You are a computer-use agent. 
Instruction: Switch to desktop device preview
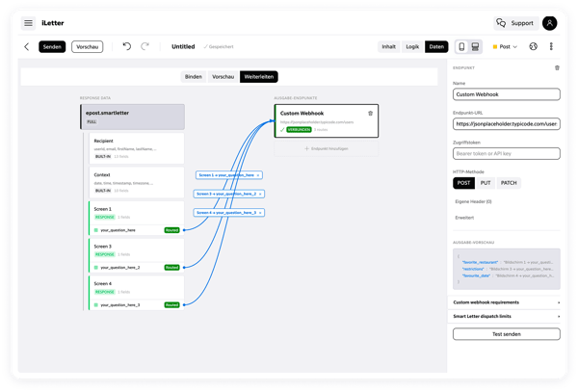475,47
